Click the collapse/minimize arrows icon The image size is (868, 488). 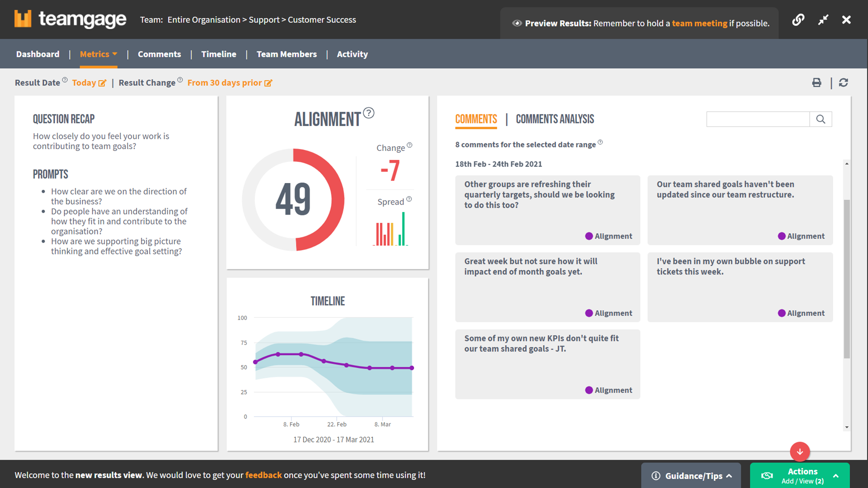(x=823, y=20)
